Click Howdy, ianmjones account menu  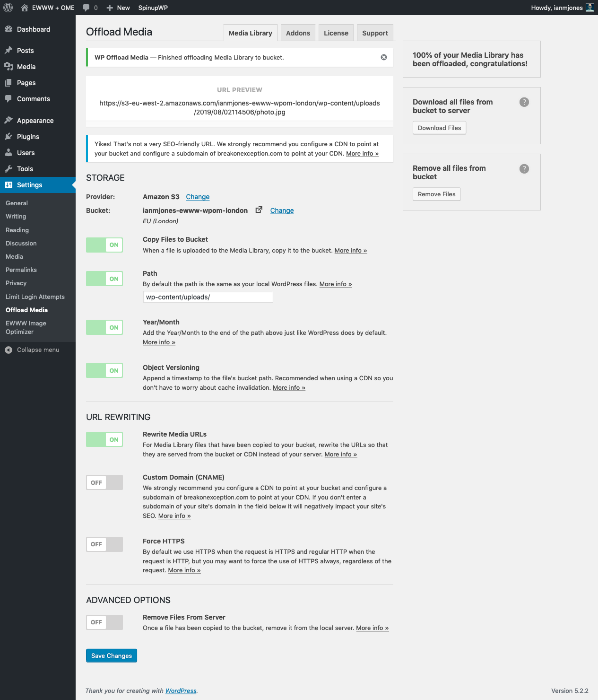(x=563, y=8)
